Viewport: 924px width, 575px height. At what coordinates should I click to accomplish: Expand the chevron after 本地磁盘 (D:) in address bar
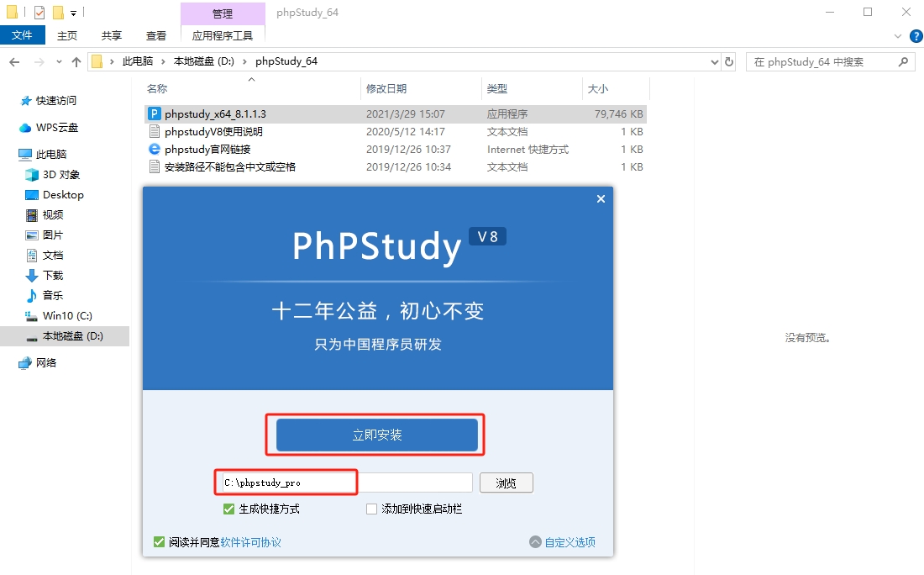pos(244,61)
